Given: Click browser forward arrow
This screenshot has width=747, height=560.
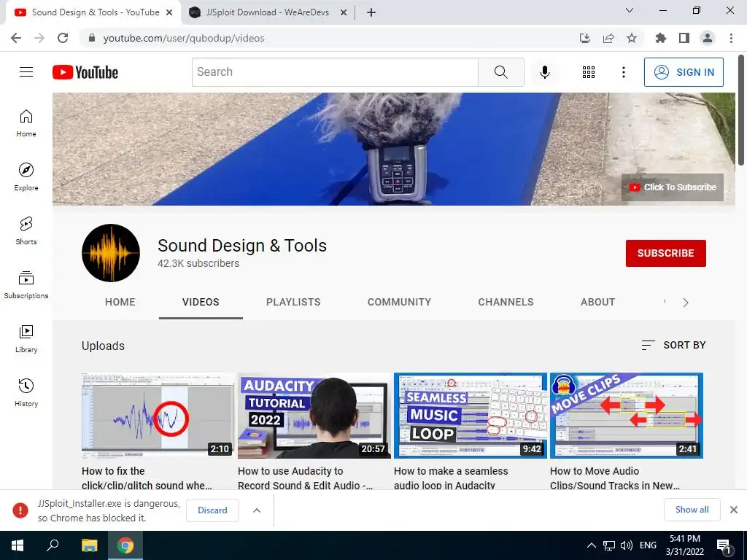Looking at the screenshot, I should (x=39, y=38).
